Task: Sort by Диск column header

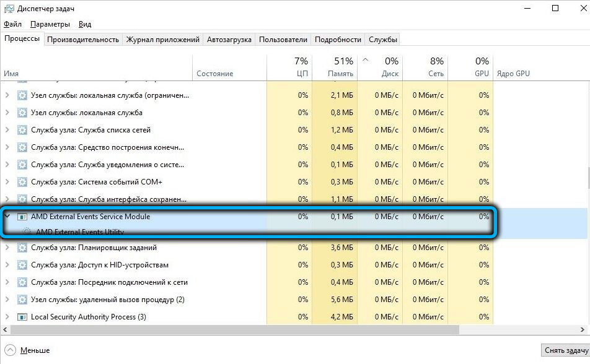Action: click(x=380, y=67)
